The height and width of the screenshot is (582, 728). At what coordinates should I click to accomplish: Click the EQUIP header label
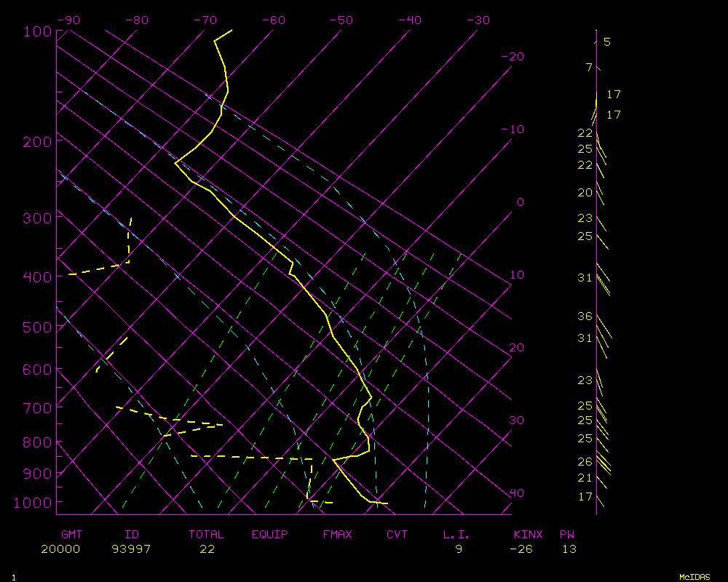[269, 535]
